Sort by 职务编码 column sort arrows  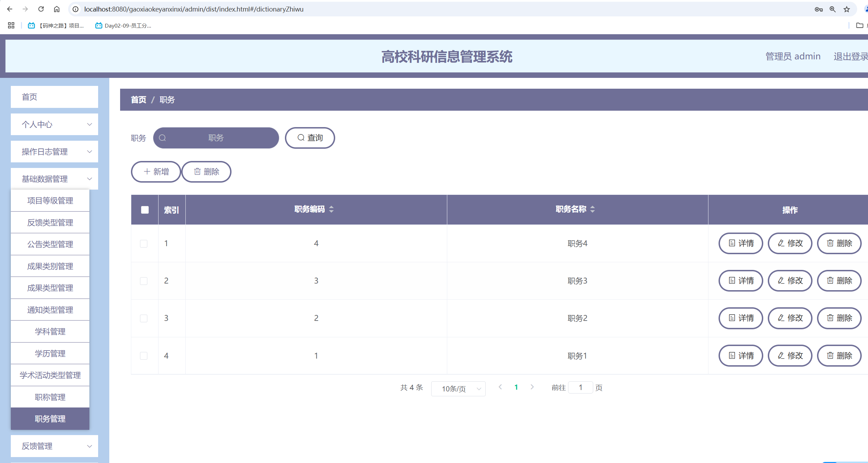click(331, 209)
